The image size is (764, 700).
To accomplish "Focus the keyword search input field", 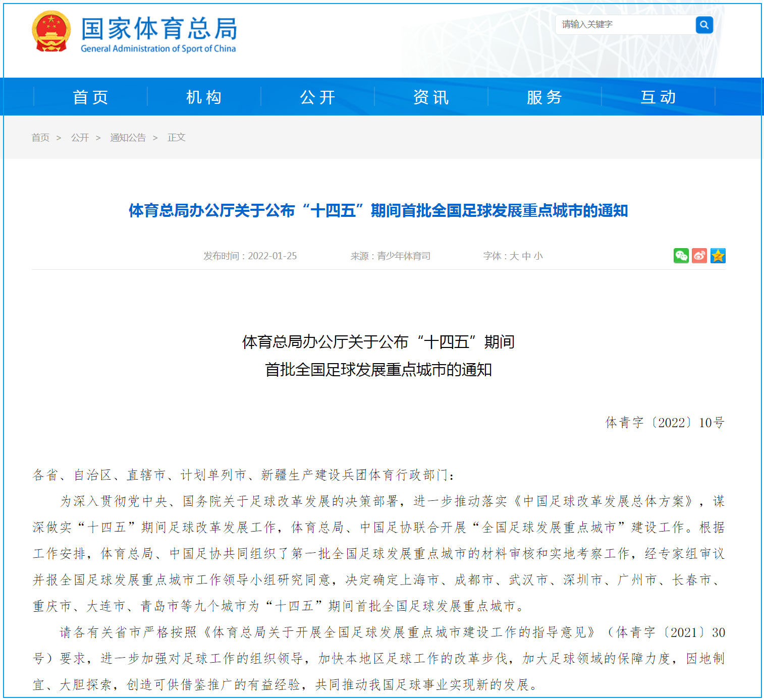I will point(625,25).
